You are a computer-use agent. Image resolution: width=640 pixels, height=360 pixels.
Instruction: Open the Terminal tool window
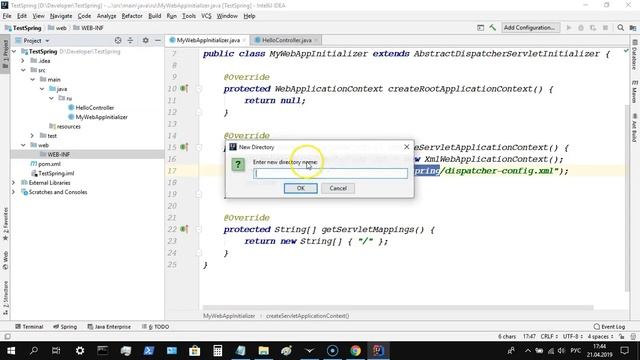click(29, 327)
